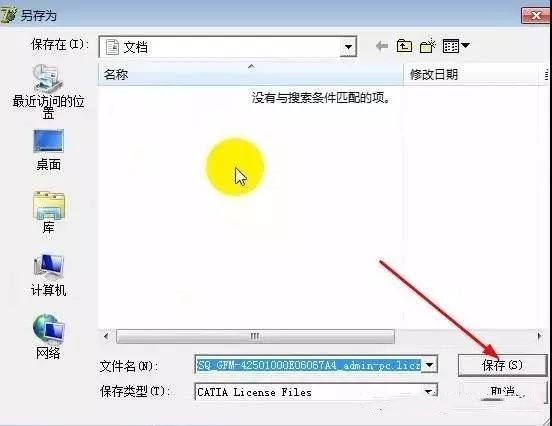Sort by 名称 column header

click(x=250, y=74)
